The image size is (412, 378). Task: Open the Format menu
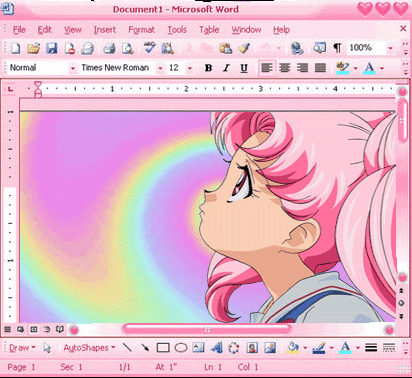[142, 30]
